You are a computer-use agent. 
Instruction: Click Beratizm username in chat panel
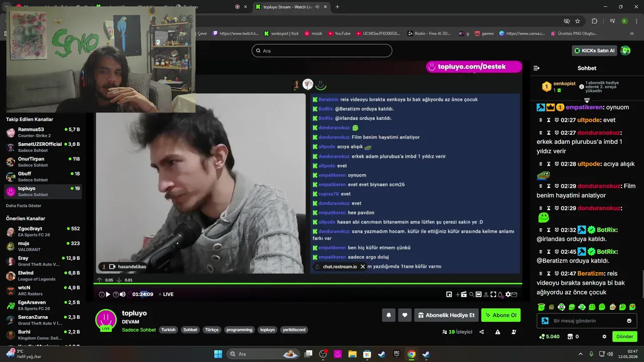pos(591,274)
